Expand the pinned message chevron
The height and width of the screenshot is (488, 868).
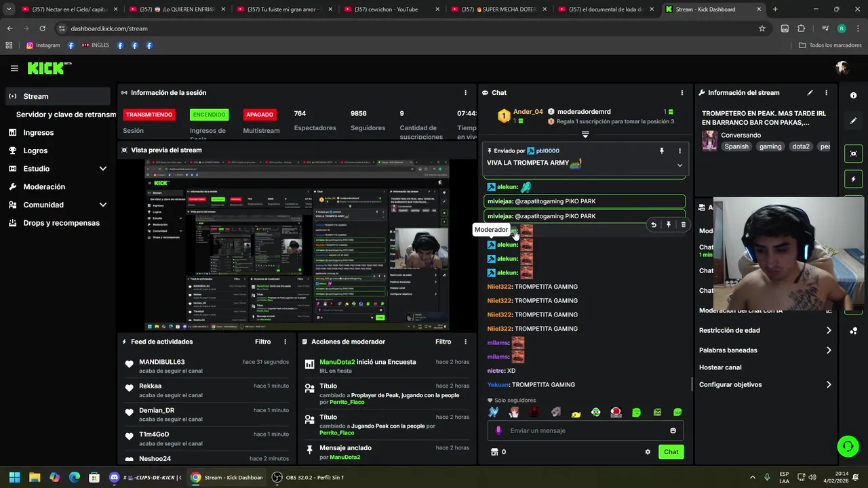[679, 165]
